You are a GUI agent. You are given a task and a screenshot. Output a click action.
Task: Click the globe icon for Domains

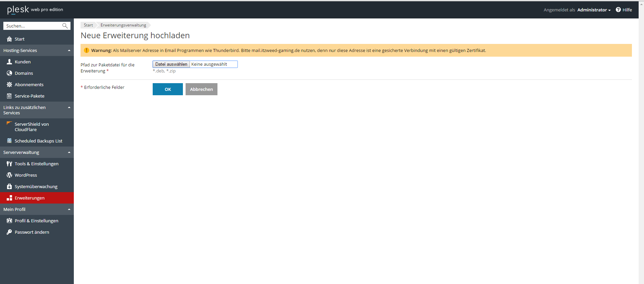tap(9, 73)
